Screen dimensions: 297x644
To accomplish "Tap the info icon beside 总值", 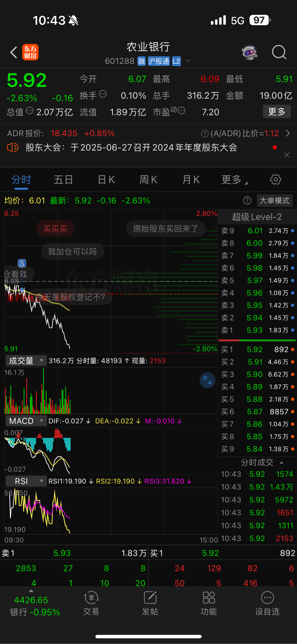I will [x=30, y=111].
